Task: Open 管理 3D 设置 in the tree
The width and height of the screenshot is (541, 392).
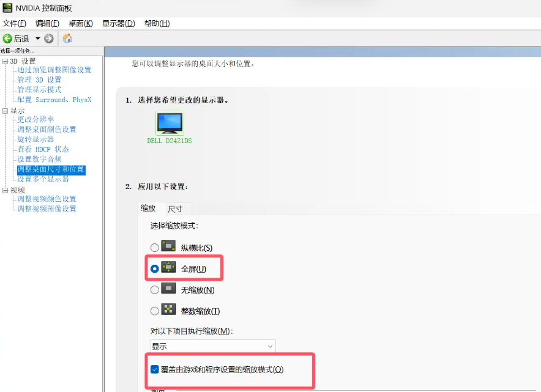Action: coord(39,80)
